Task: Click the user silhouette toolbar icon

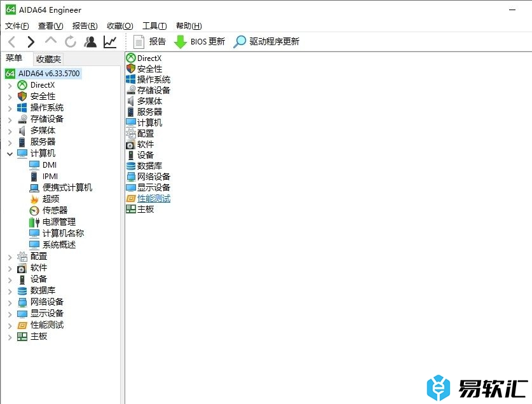Action: [90, 42]
